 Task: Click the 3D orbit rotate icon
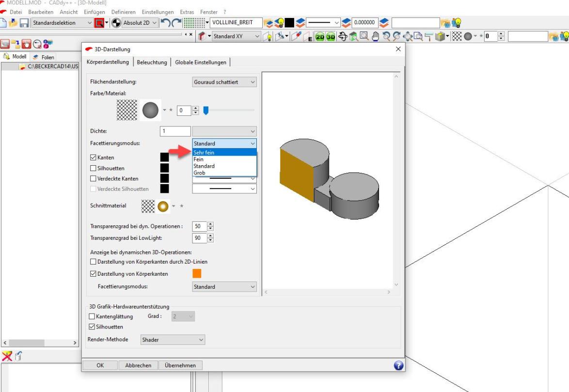[x=343, y=36]
